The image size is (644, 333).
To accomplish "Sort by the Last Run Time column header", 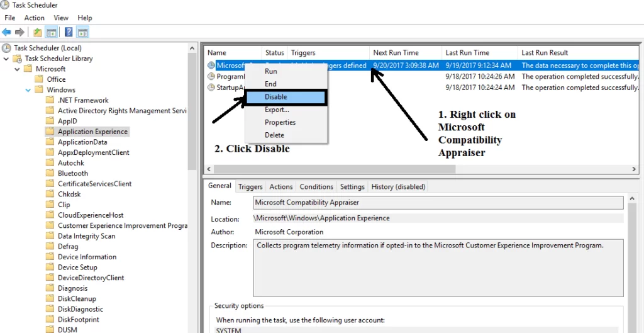I will coord(480,53).
